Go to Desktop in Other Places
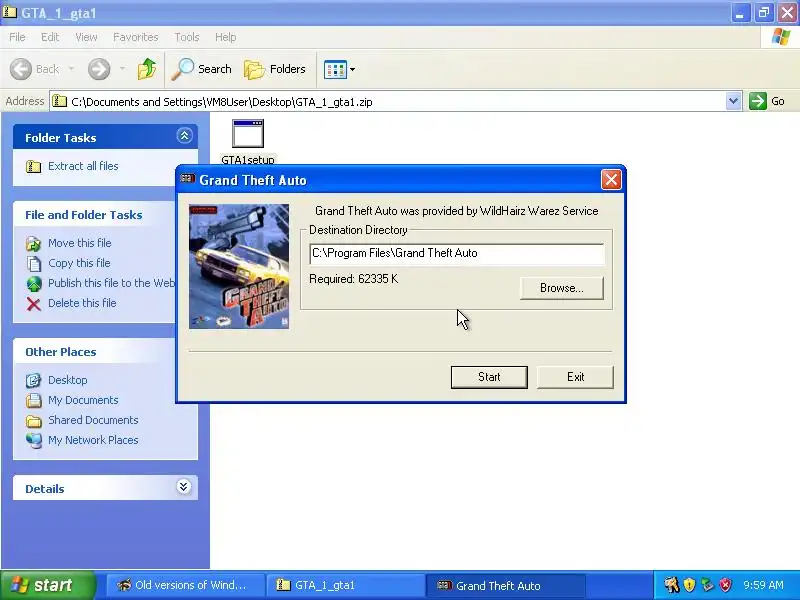The height and width of the screenshot is (600, 800). click(x=68, y=380)
